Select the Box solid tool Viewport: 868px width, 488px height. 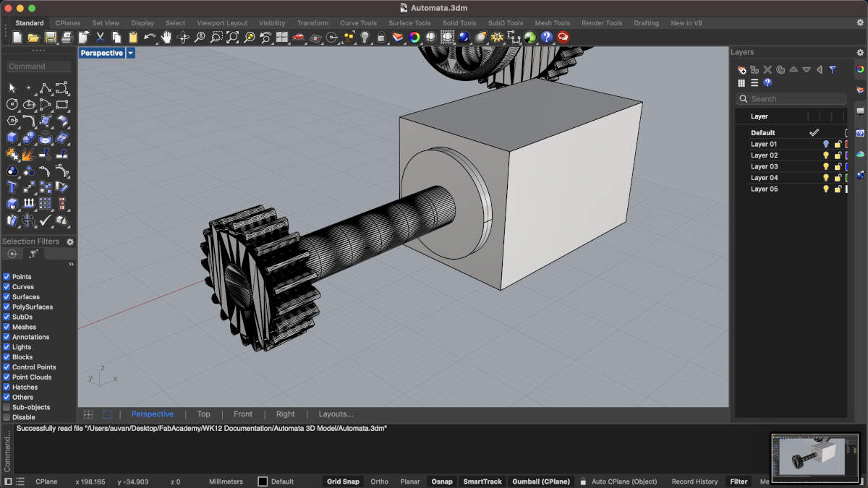[12, 137]
